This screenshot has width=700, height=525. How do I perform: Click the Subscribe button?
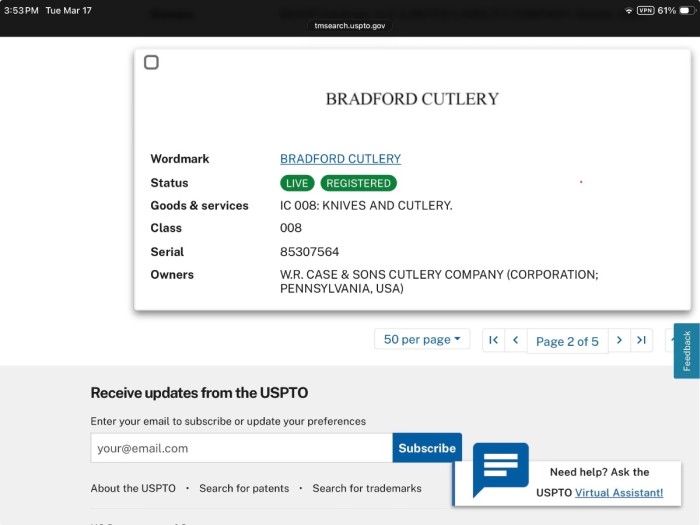[427, 448]
